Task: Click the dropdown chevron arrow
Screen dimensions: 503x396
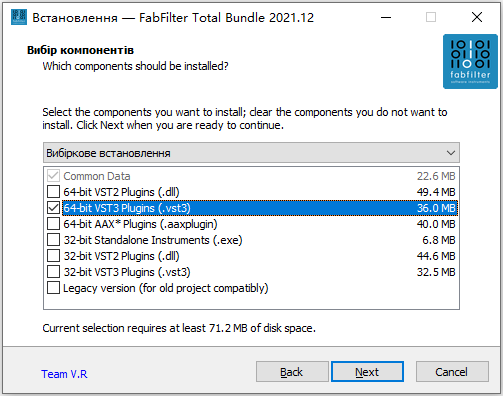Action: point(451,153)
